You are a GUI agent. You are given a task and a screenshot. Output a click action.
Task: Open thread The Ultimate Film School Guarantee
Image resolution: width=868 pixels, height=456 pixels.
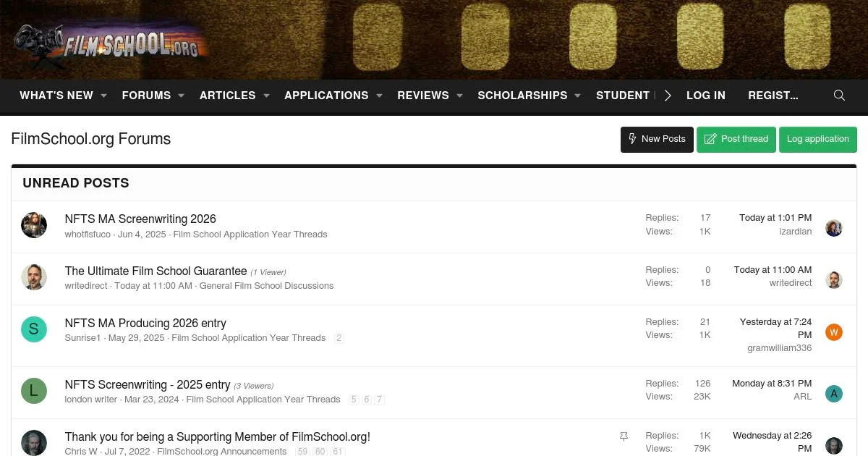pos(156,271)
